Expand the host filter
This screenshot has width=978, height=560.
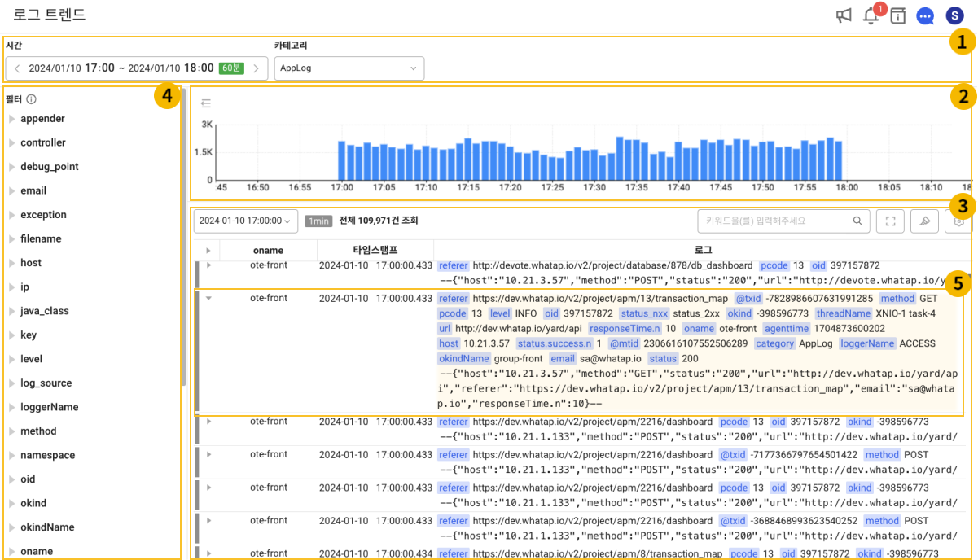(x=12, y=263)
